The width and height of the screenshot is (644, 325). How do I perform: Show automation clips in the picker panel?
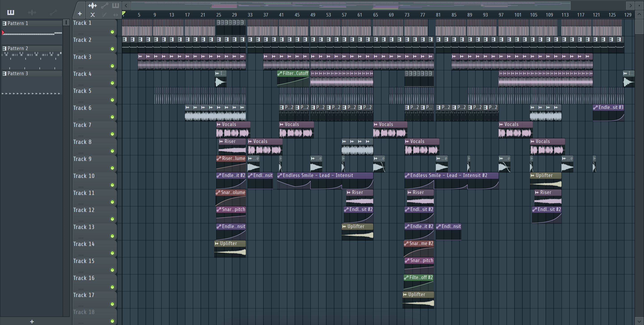click(53, 12)
